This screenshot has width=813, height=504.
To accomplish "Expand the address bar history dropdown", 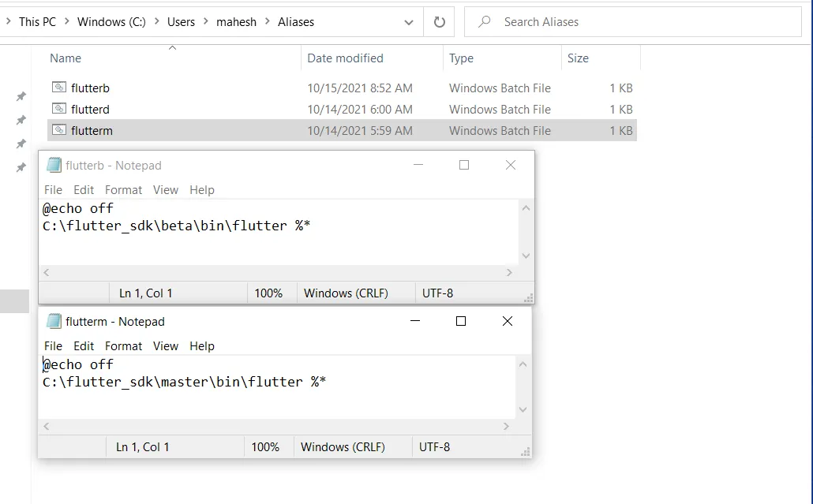I will pyautogui.click(x=409, y=23).
